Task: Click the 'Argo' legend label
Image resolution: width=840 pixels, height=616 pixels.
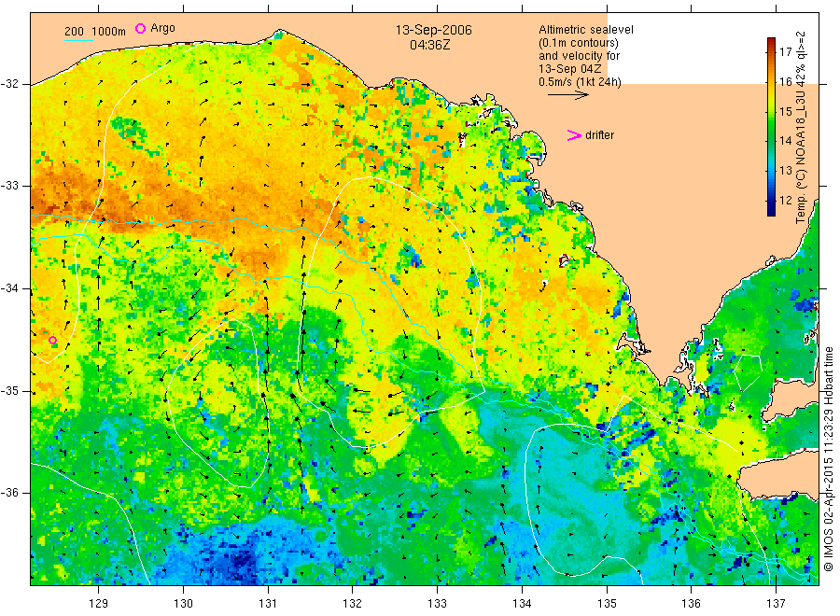Action: [162, 28]
